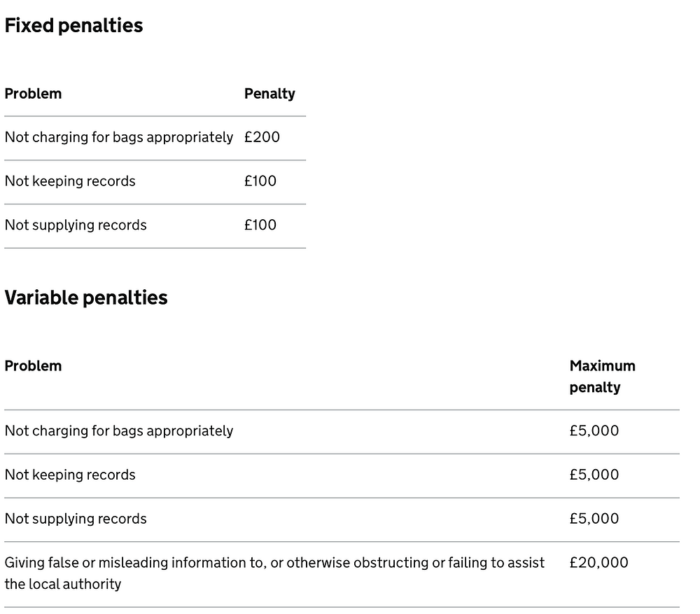Click 'Not supplying records' in the variable penalties table
Viewport: 700px width, 614px height.
pos(76,519)
